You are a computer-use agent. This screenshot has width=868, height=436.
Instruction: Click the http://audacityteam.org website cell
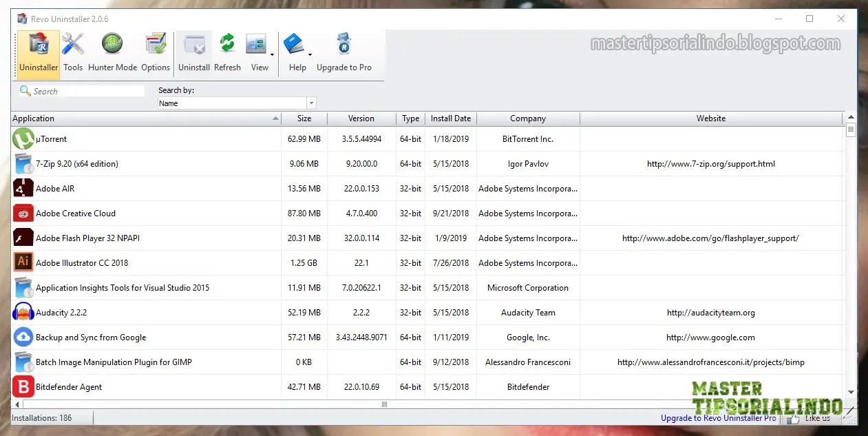(711, 313)
